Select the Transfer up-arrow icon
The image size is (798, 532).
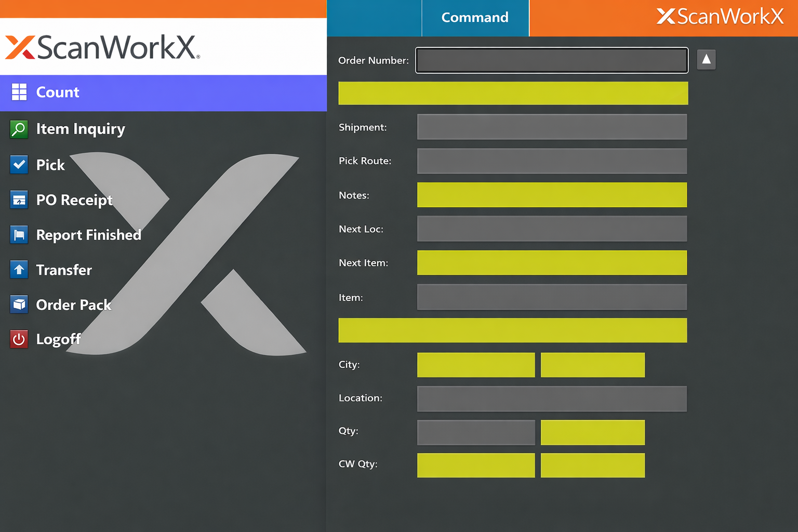[19, 270]
